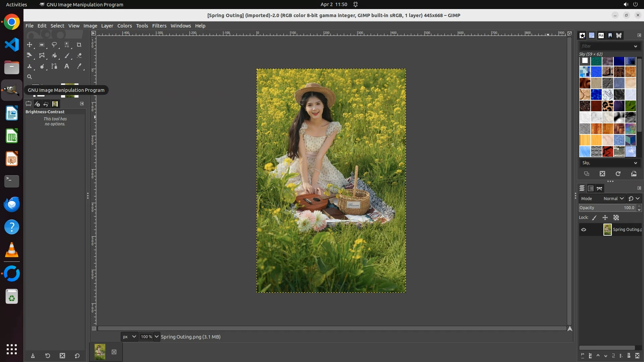Switch to the Channels tab
This screenshot has height=362, width=644.
click(x=591, y=188)
